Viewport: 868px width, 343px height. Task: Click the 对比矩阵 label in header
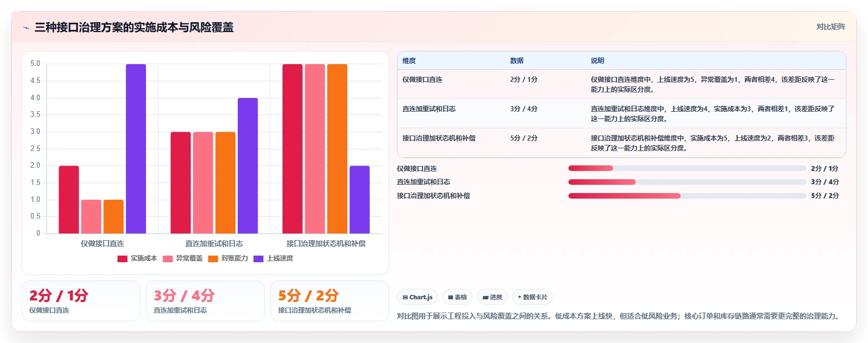(x=830, y=27)
